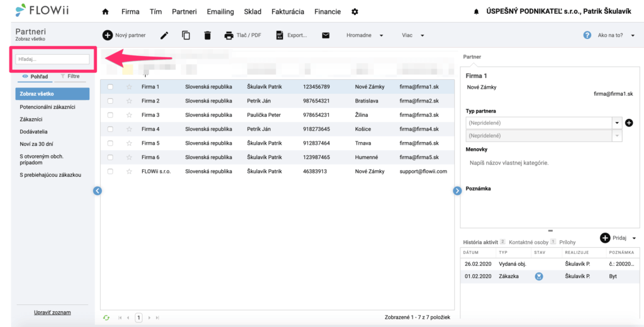Go to the home icon
Screen dimensions: 644x327
point(105,12)
